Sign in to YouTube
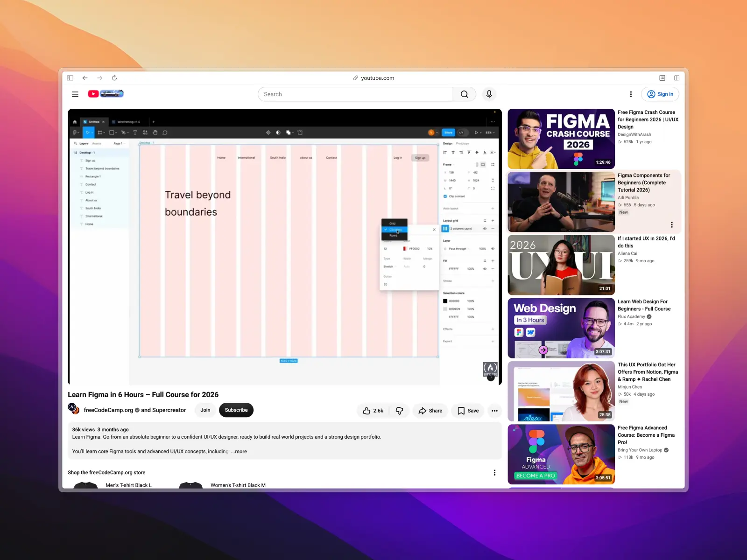This screenshot has width=747, height=560. pyautogui.click(x=660, y=94)
